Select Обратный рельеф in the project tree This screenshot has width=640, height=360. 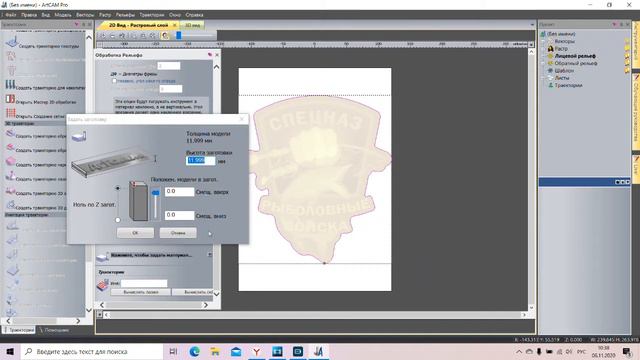click(576, 63)
